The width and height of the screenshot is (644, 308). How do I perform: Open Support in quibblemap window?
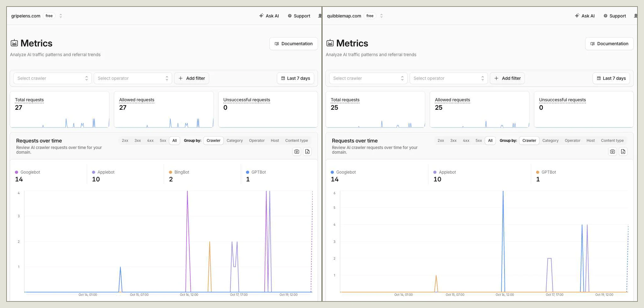point(615,16)
